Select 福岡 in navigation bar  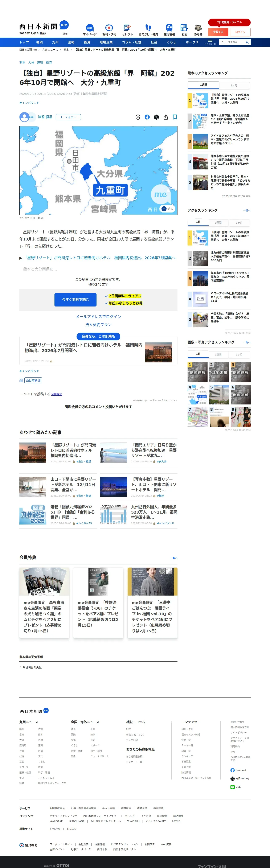(40, 42)
